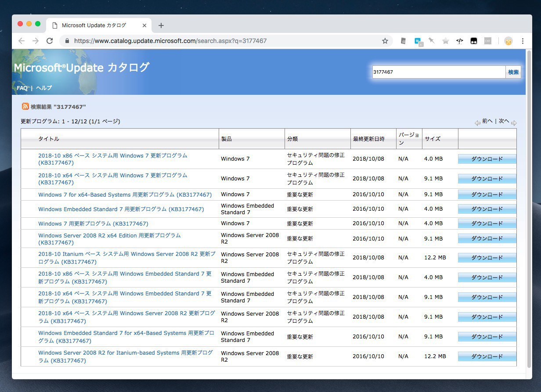This screenshot has height=392, width=541.
Task: Click the RSS feed icon beside 検索結果
Action: 25,106
